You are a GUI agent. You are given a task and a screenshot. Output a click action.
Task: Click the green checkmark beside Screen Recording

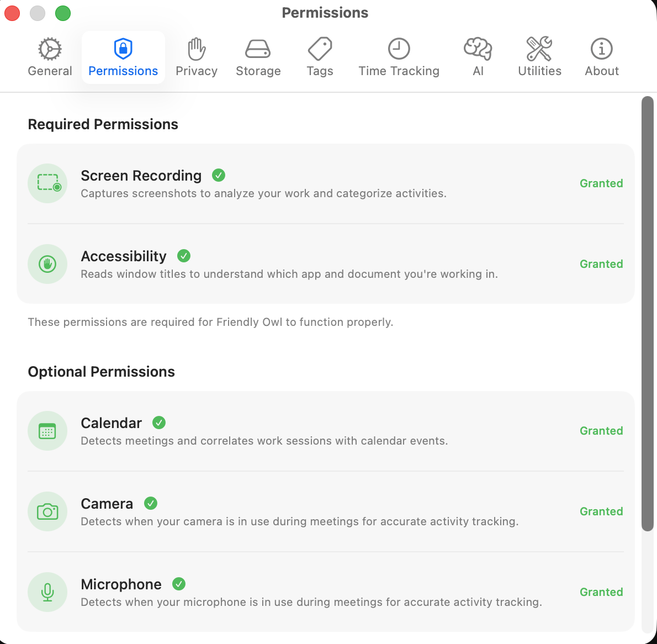click(x=219, y=175)
